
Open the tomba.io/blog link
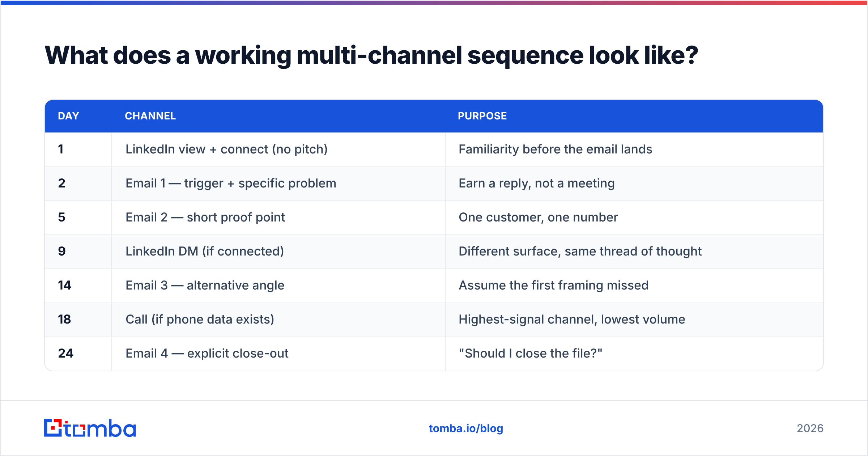tap(466, 428)
